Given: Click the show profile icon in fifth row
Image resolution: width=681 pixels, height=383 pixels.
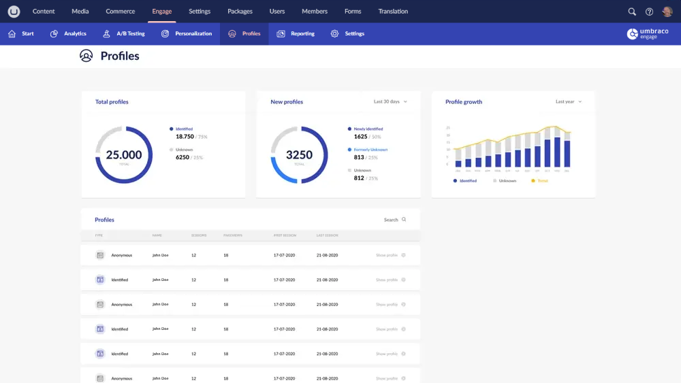Looking at the screenshot, I should point(403,354).
